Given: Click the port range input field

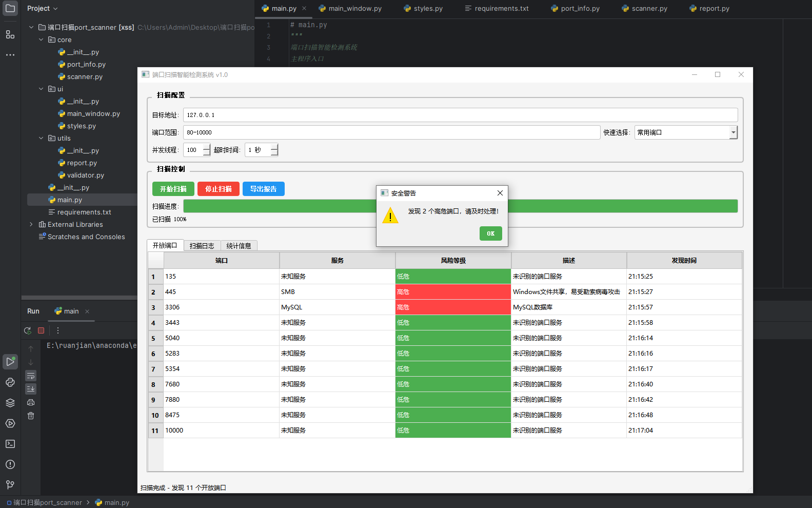Looking at the screenshot, I should [x=391, y=132].
